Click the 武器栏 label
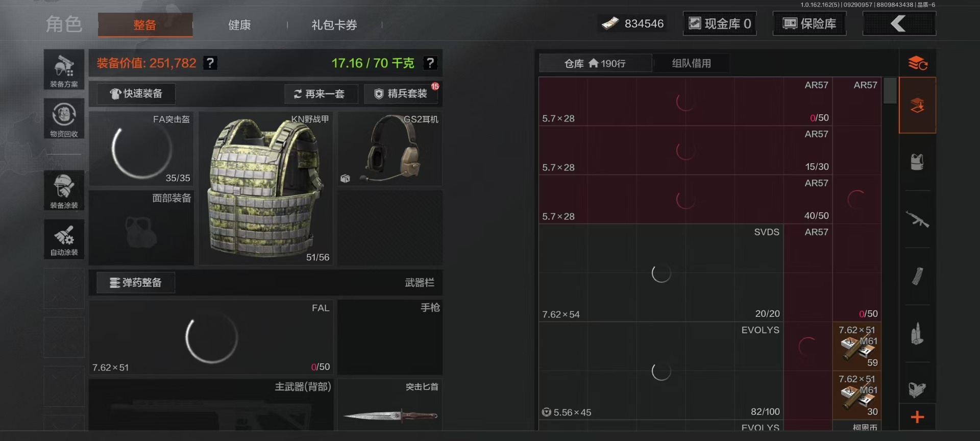980x441 pixels. (x=420, y=282)
